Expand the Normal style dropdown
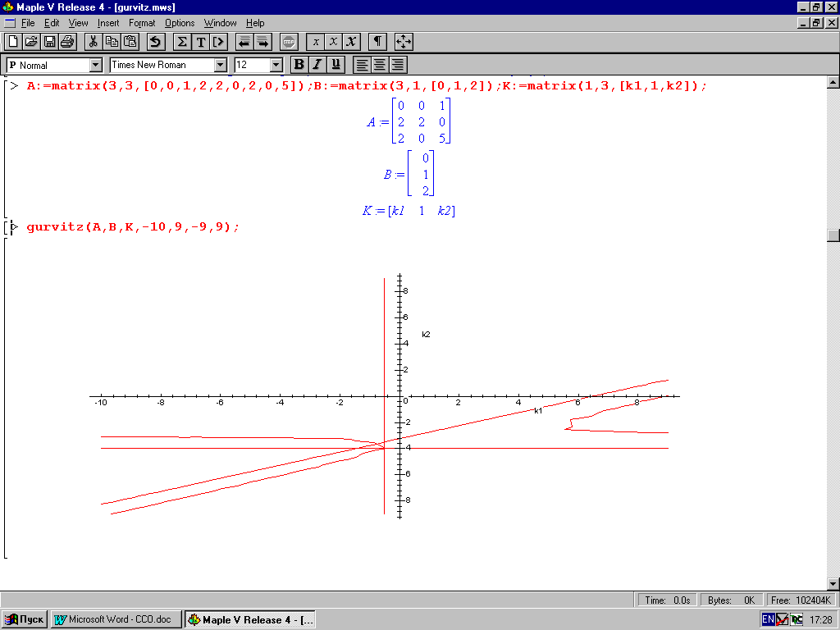 tap(96, 65)
